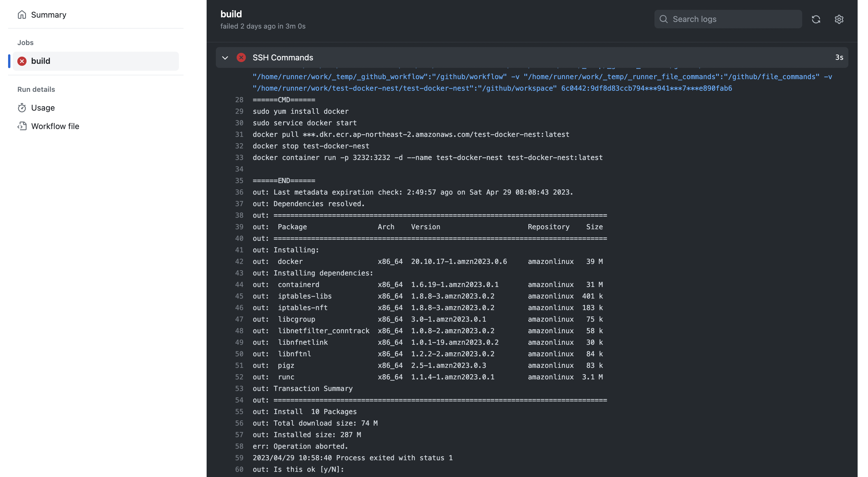Click the magnifier icon in Search logs
This screenshot has height=477, width=868.
(x=663, y=19)
